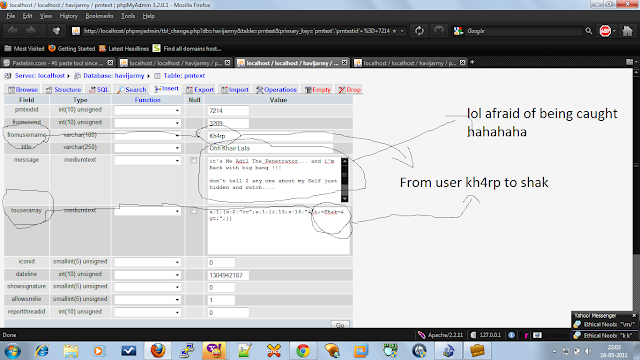The height and width of the screenshot is (360, 640).
Task: Open the Export tab
Action: point(200,89)
